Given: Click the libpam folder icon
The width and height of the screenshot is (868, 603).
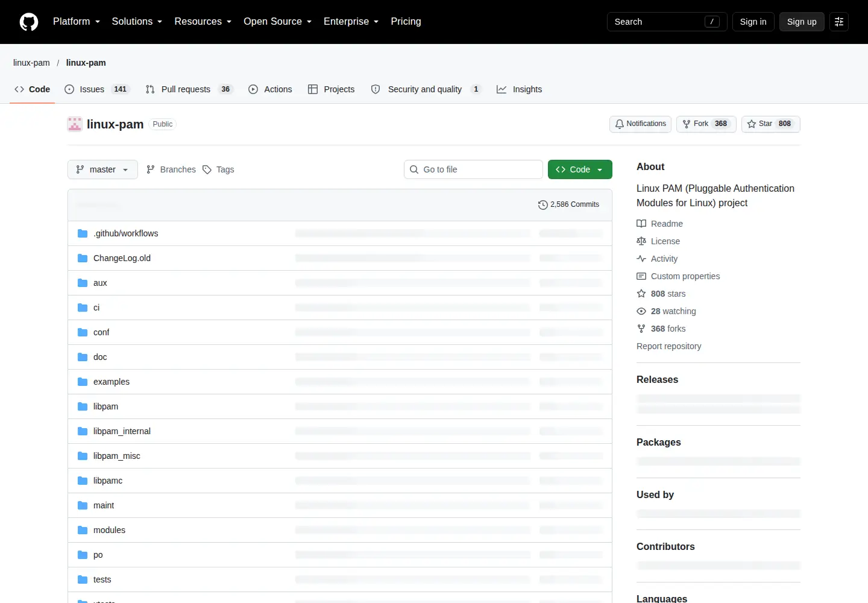Looking at the screenshot, I should (x=83, y=406).
